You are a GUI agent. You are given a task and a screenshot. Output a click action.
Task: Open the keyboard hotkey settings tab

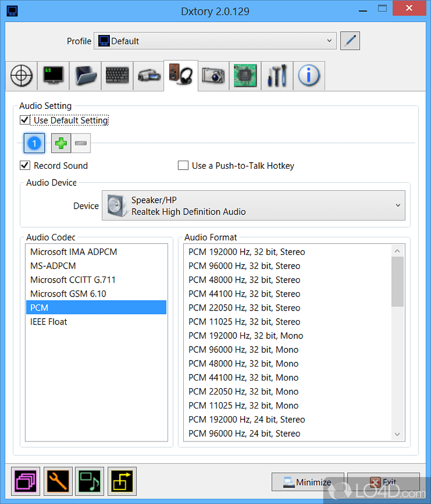pyautogui.click(x=117, y=75)
